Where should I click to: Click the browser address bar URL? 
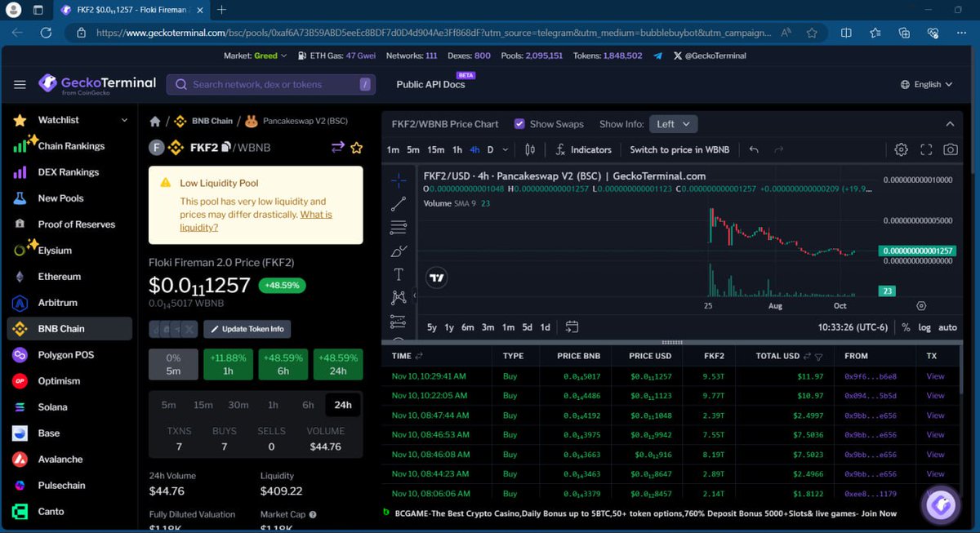tap(433, 33)
